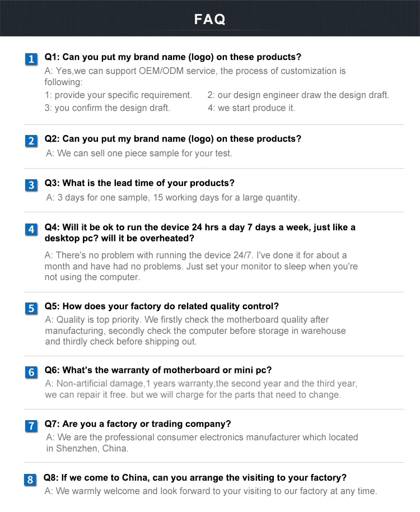The image size is (420, 512).
Task: Click the blue number 6 badge
Action: pos(31,372)
